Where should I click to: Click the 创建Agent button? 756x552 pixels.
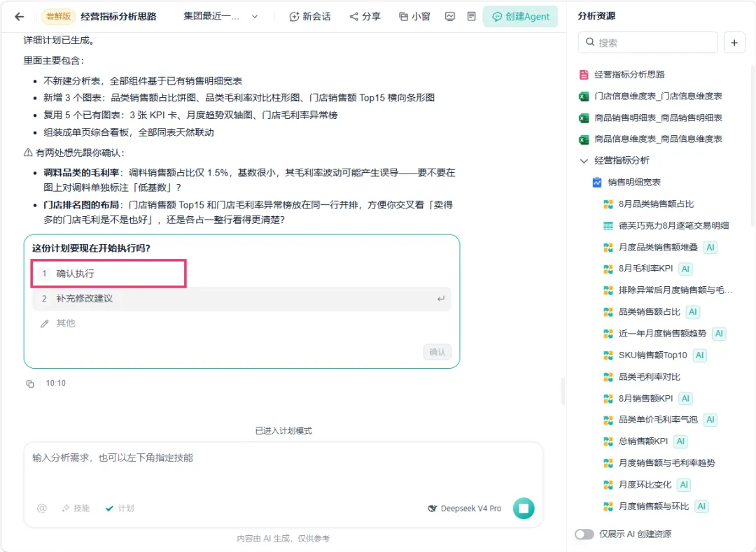[520, 16]
